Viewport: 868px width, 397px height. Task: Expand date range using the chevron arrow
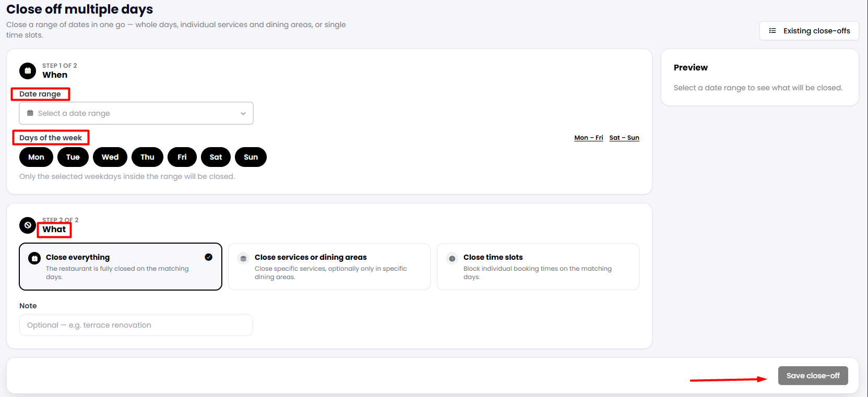[x=243, y=114]
